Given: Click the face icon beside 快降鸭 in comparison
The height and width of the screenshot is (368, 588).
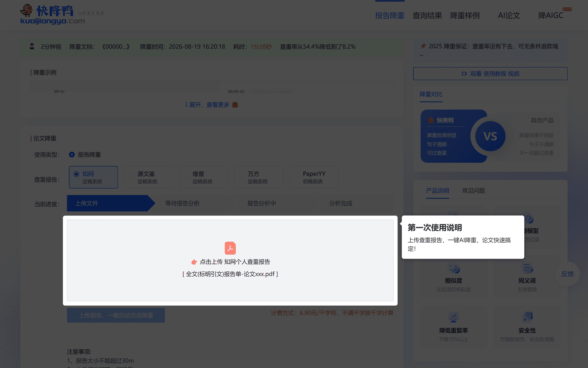Looking at the screenshot, I should (431, 120).
